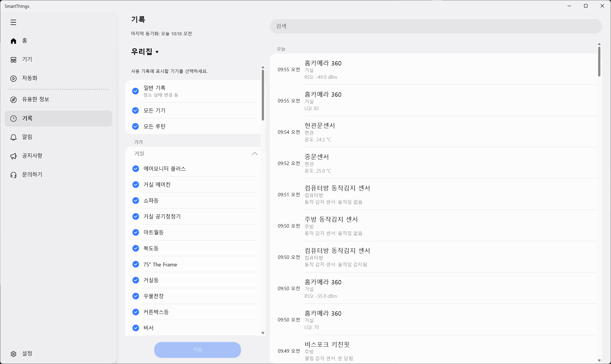This screenshot has width=611, height=364.
Task: Click the 유용한 정보 compass icon
Action: 13,100
